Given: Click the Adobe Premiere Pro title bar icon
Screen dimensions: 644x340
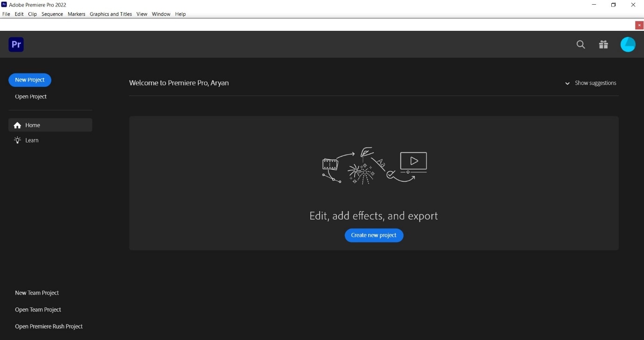Looking at the screenshot, I should [x=4, y=5].
